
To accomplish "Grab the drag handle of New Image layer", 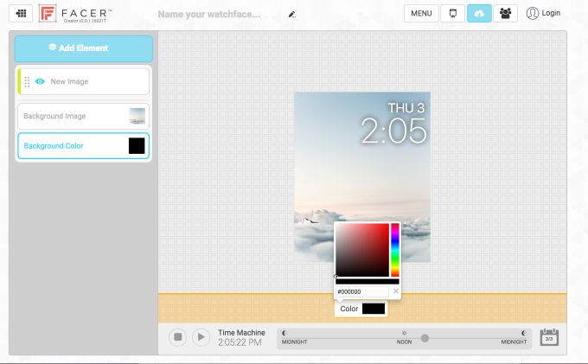I will tap(27, 82).
